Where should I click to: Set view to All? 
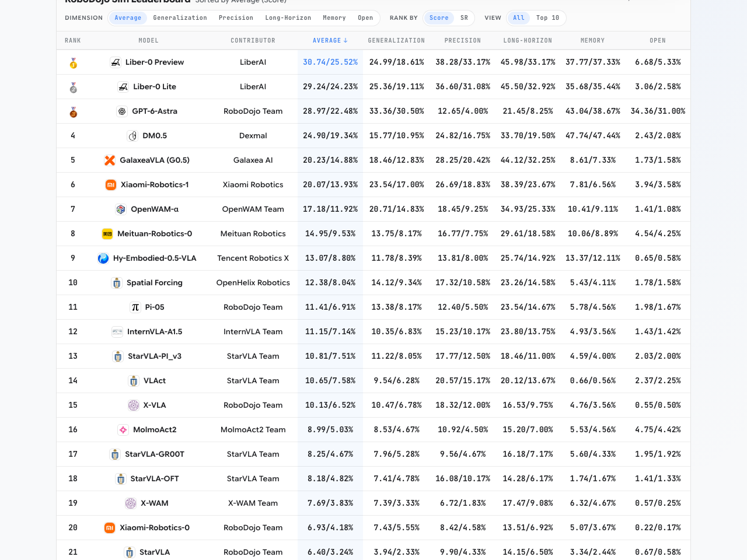click(519, 18)
